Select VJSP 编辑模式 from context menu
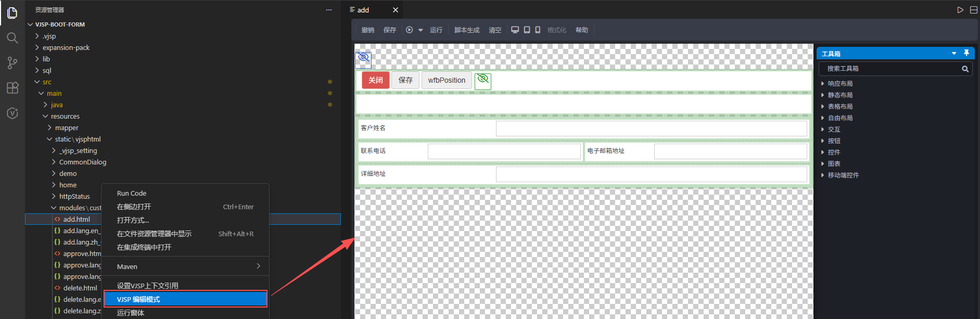 tap(185, 299)
